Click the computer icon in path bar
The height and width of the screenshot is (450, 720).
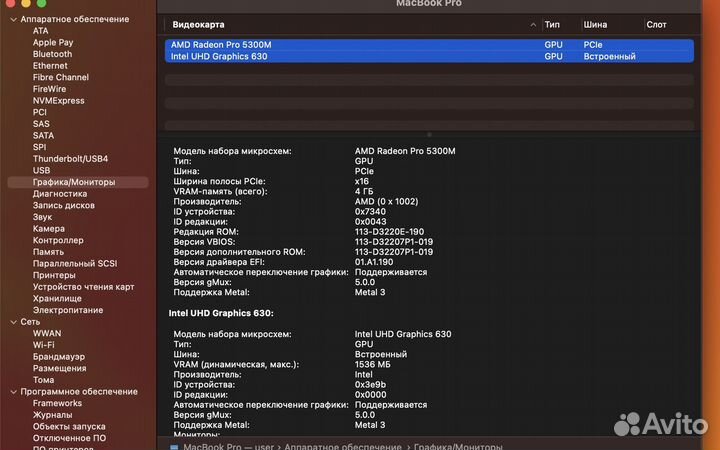174,447
